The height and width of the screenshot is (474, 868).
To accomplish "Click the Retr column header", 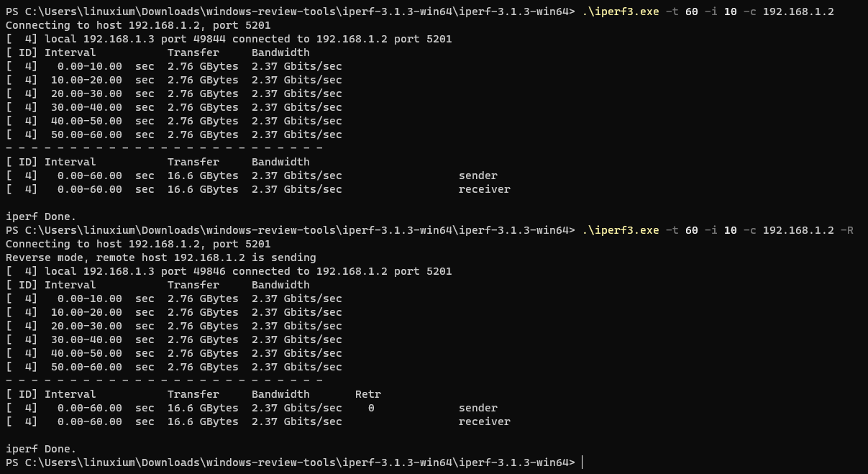I will 368,394.
